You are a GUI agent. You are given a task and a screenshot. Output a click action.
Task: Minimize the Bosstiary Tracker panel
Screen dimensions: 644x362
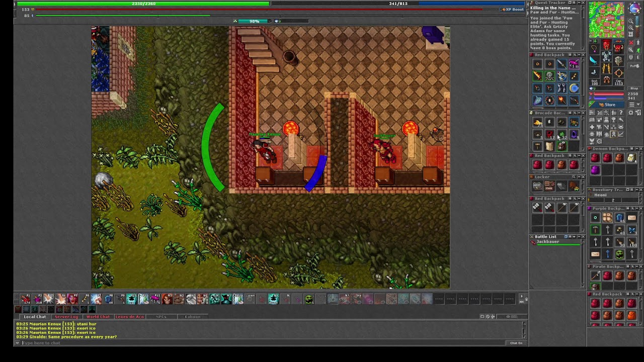636,190
